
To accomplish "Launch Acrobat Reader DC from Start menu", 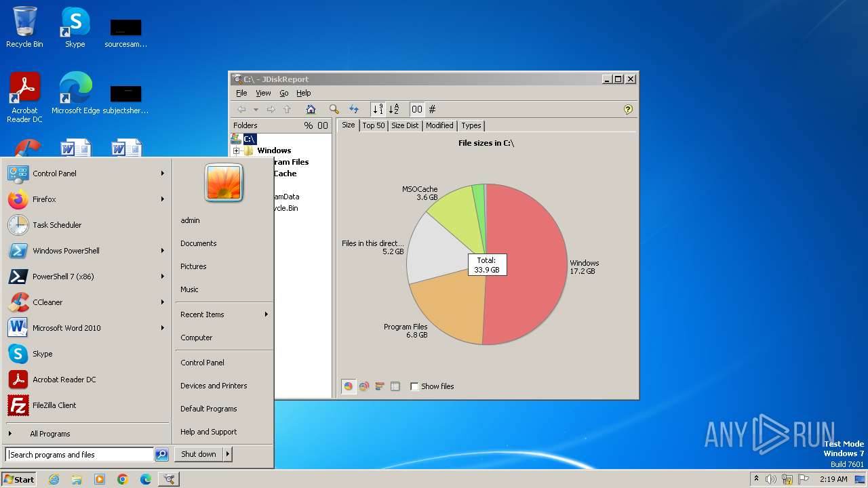I will 86,380.
